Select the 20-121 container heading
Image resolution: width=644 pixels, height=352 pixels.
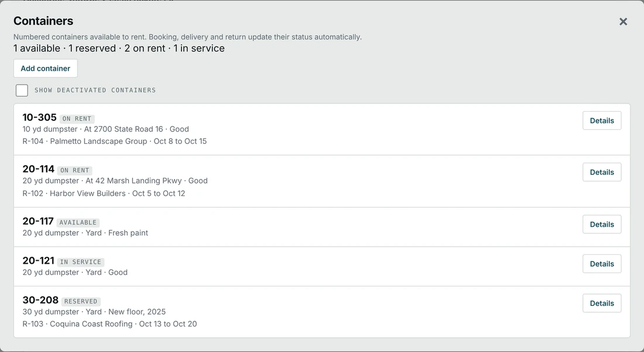38,261
